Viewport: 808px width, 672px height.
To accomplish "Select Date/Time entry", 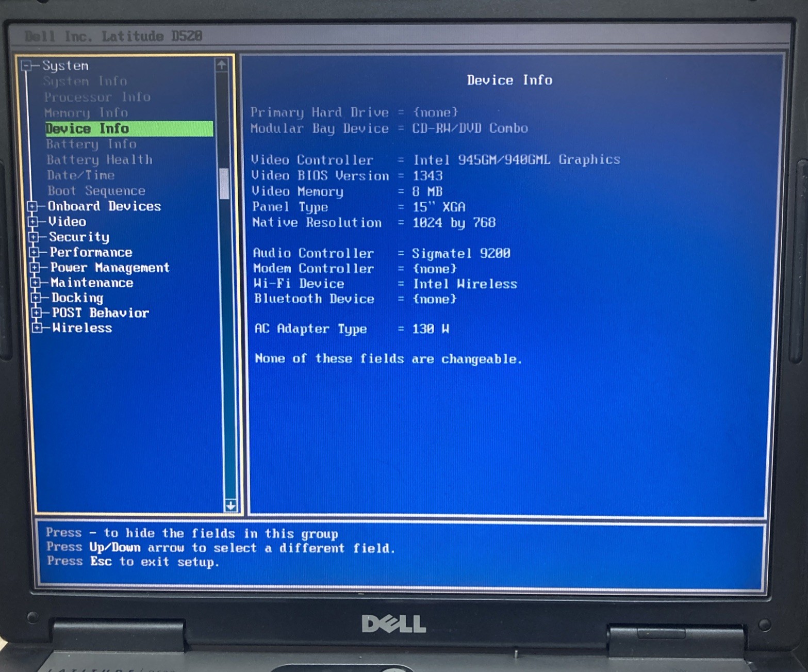I will (81, 175).
